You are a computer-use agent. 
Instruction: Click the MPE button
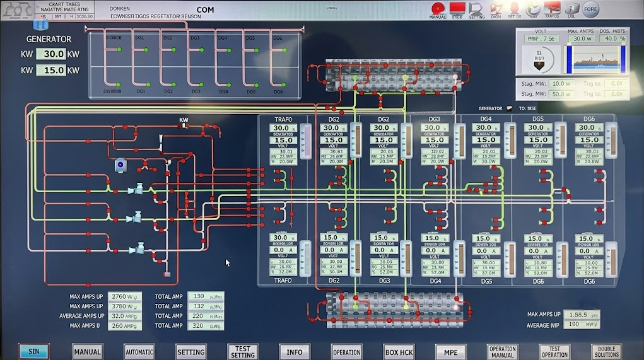(450, 352)
